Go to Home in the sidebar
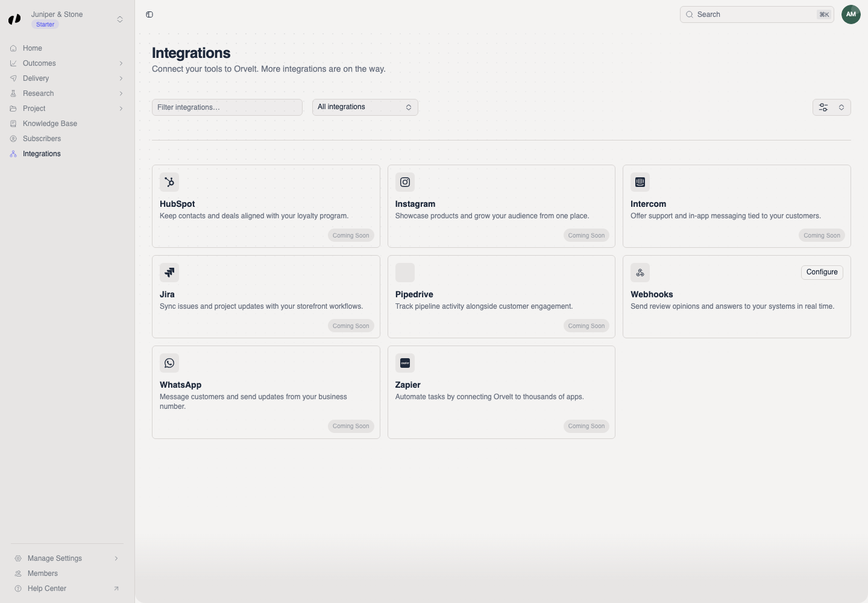Image resolution: width=868 pixels, height=603 pixels. tap(67, 48)
